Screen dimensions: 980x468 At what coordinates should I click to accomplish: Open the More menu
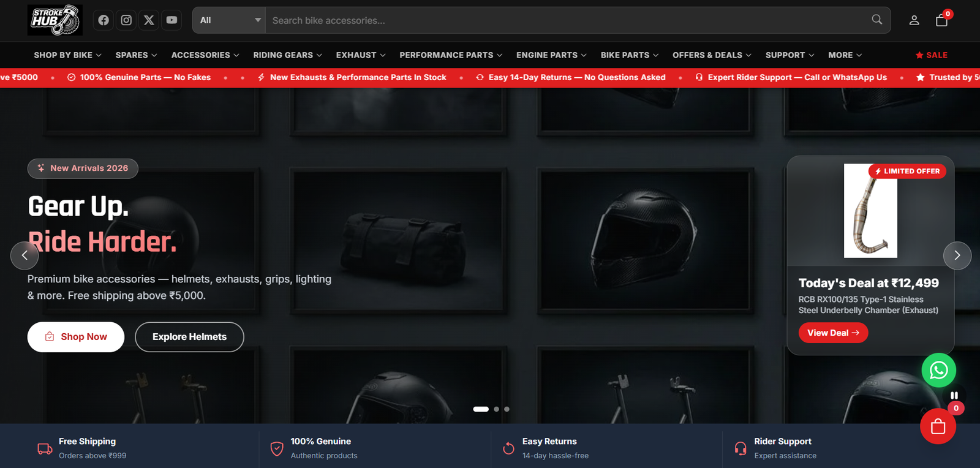845,55
